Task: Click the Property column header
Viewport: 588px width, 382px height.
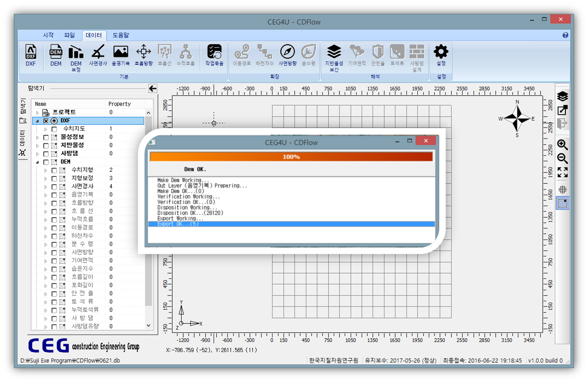Action: [x=125, y=104]
